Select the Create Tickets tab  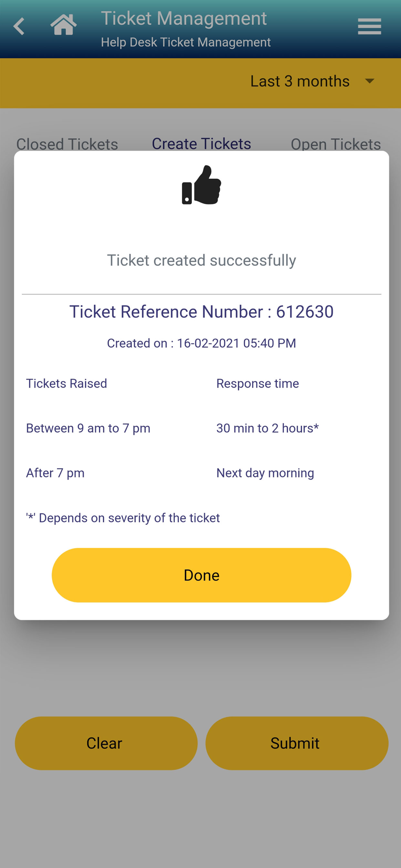point(201,144)
